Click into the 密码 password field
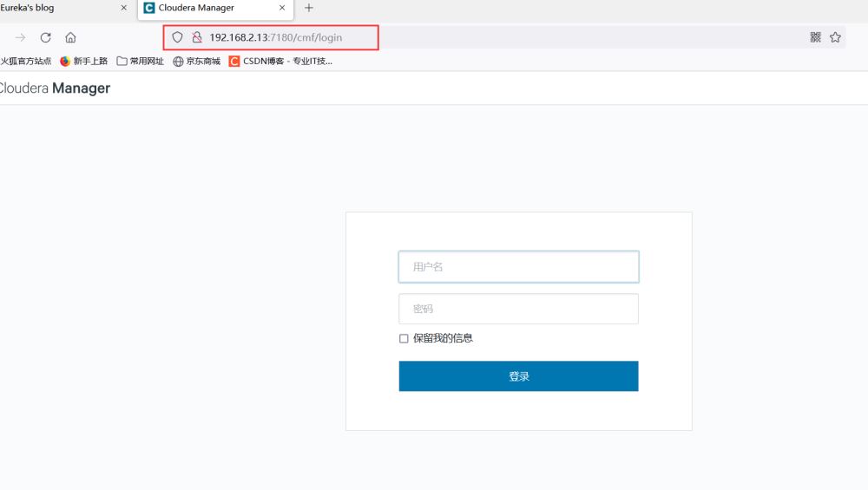Viewport: 868px width, 490px height. coord(518,309)
